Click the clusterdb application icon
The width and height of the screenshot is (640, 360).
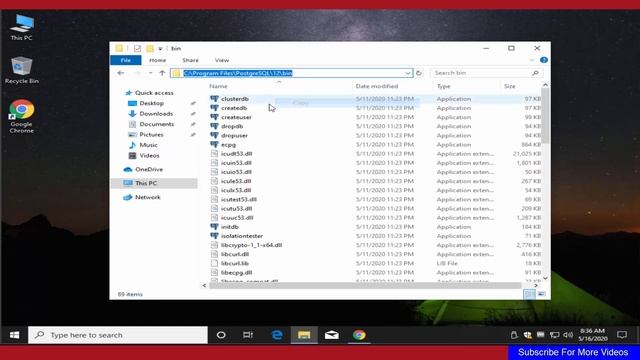[214, 99]
